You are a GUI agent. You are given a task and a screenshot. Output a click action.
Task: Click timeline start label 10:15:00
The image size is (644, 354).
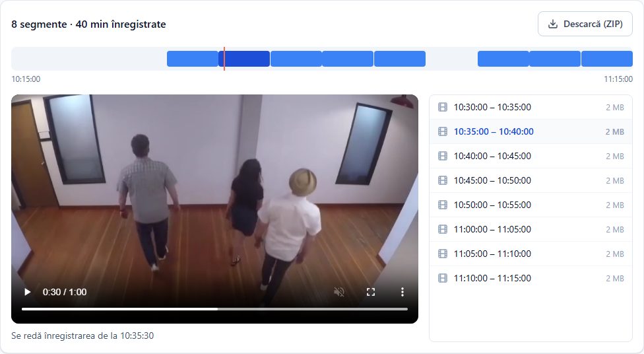tap(26, 79)
